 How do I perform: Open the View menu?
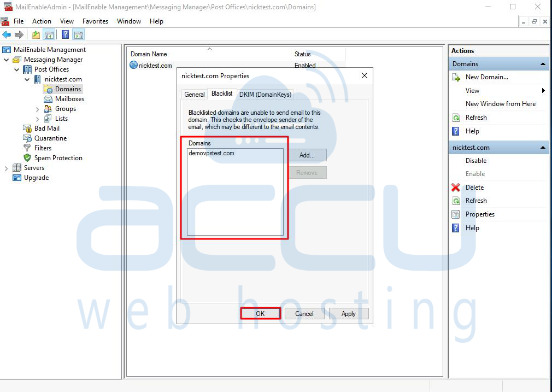coord(67,21)
